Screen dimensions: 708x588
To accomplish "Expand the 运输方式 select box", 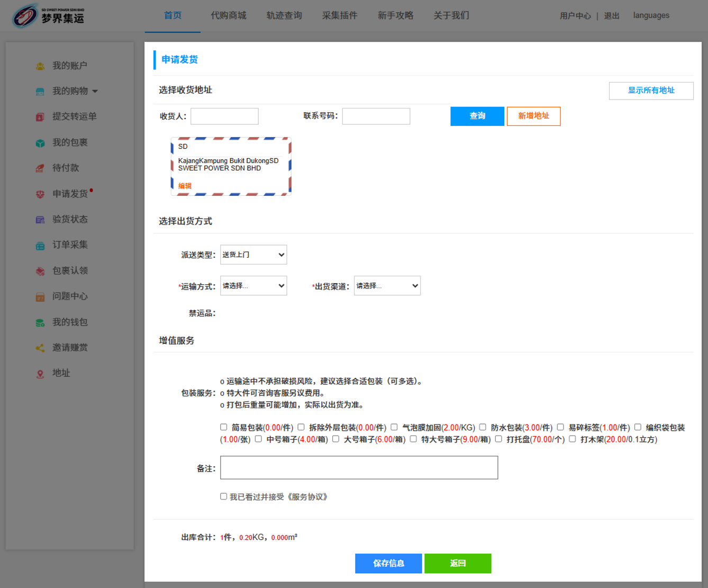I will pyautogui.click(x=253, y=286).
